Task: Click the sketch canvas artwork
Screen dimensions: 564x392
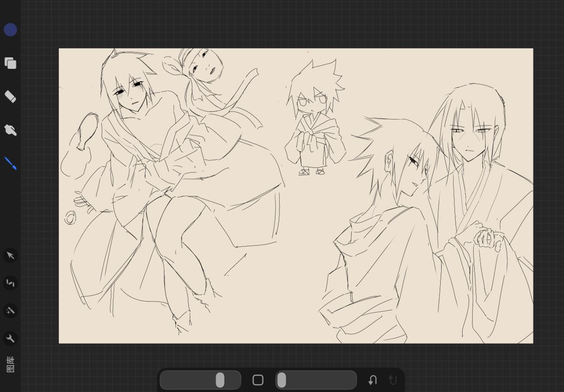Action: pos(296,195)
